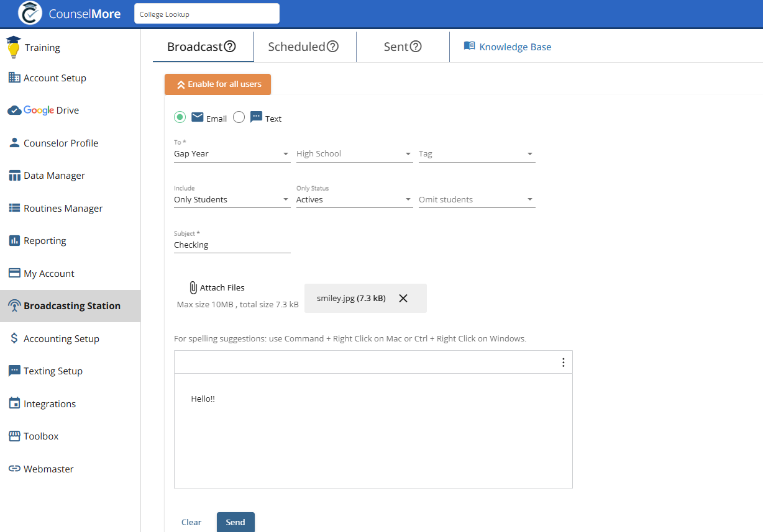Image resolution: width=763 pixels, height=532 pixels.
Task: Click the Attach Files paperclip icon
Action: [x=193, y=288]
